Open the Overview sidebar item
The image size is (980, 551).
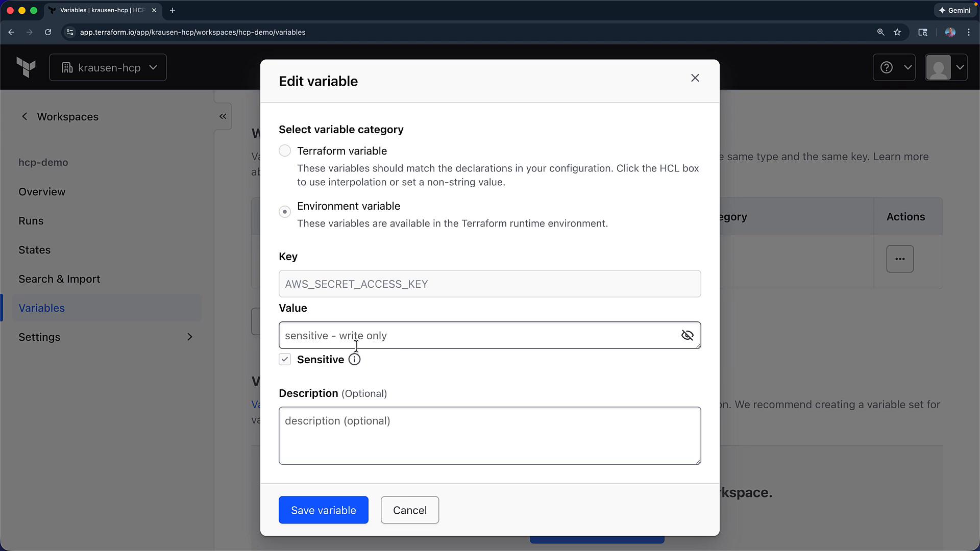point(42,192)
